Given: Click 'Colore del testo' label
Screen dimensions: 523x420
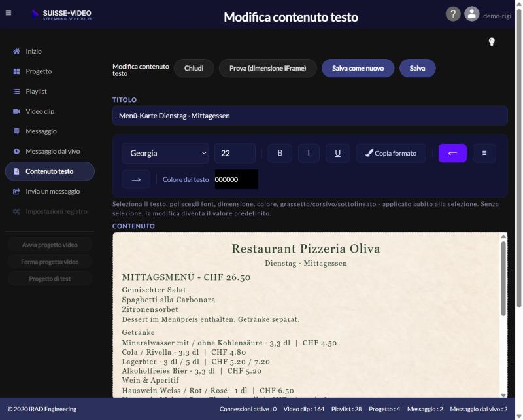Looking at the screenshot, I should pyautogui.click(x=186, y=180).
